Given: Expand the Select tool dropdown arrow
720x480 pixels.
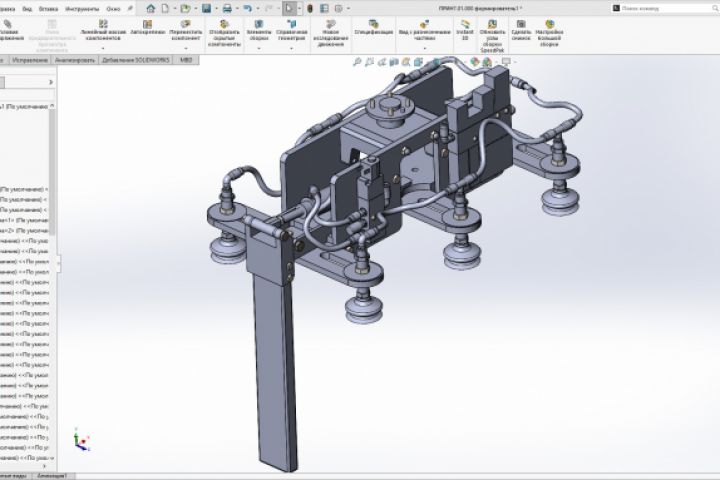Looking at the screenshot, I should pos(299,8).
